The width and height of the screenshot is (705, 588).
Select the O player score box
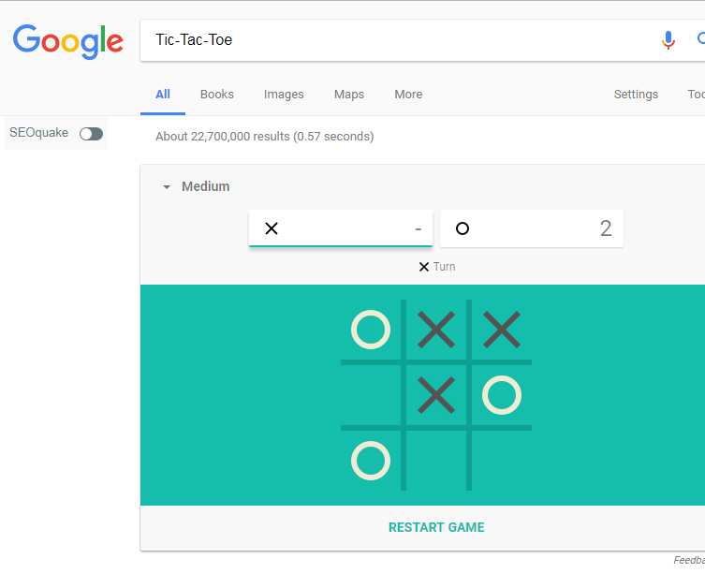click(531, 228)
